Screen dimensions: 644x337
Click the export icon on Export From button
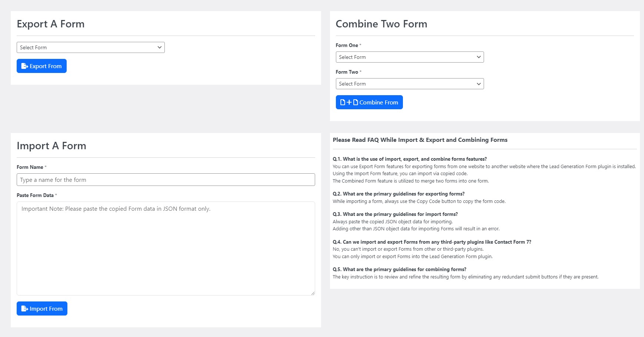[24, 66]
